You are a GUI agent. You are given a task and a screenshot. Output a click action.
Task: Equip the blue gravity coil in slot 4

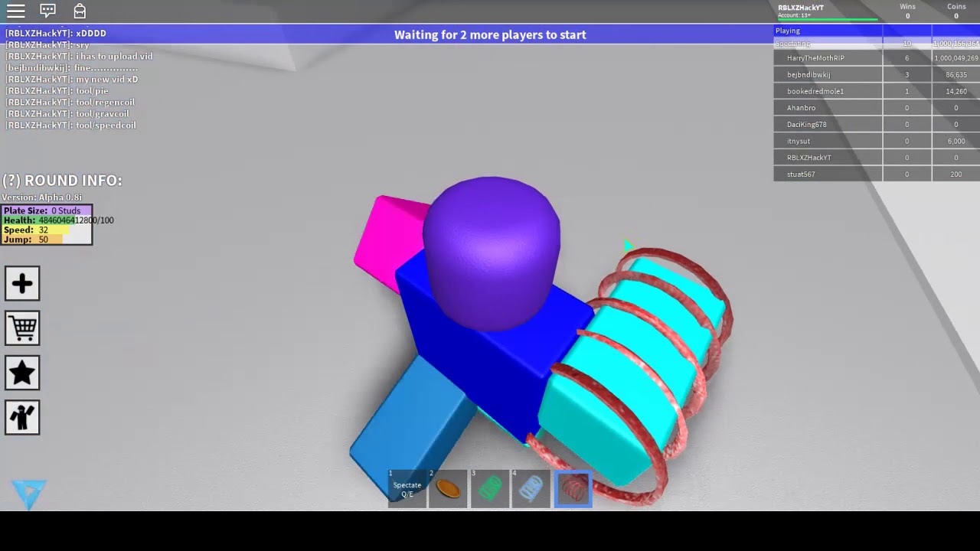coord(531,488)
